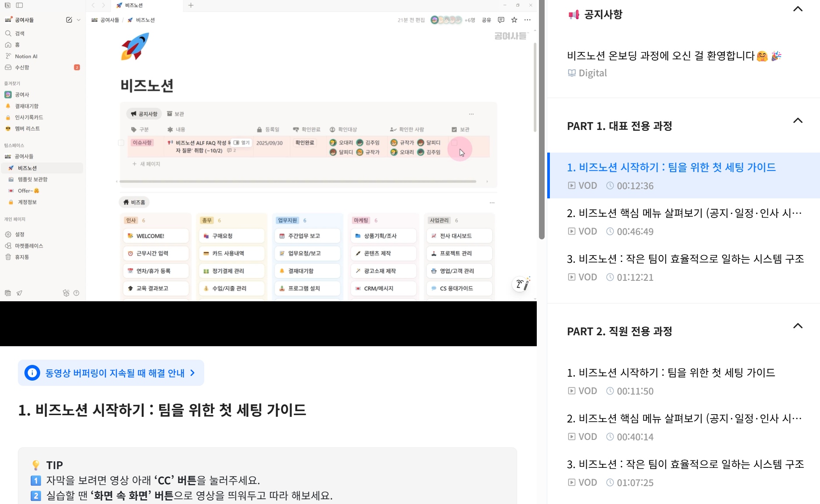
Task: Select the row checkbox beside 이슈사항
Action: tap(121, 143)
